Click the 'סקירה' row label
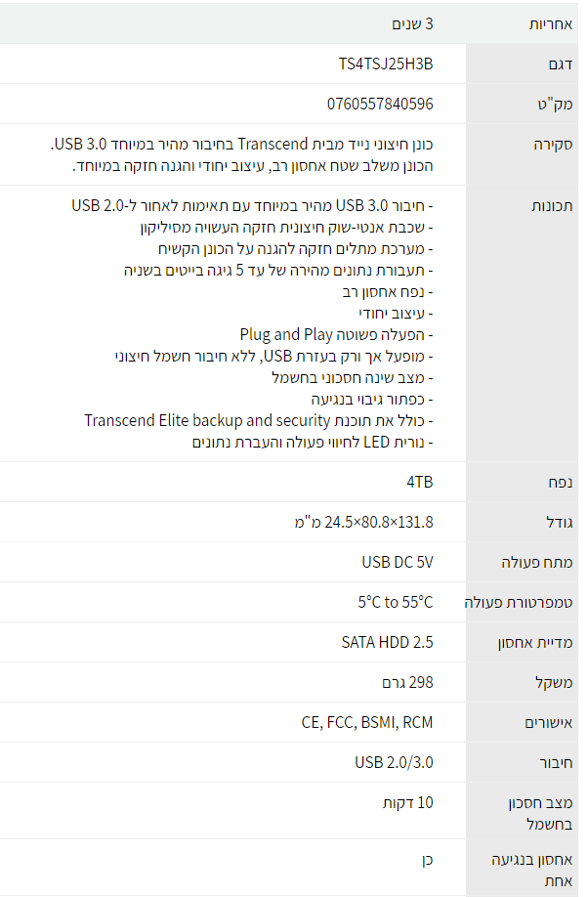 (x=553, y=144)
